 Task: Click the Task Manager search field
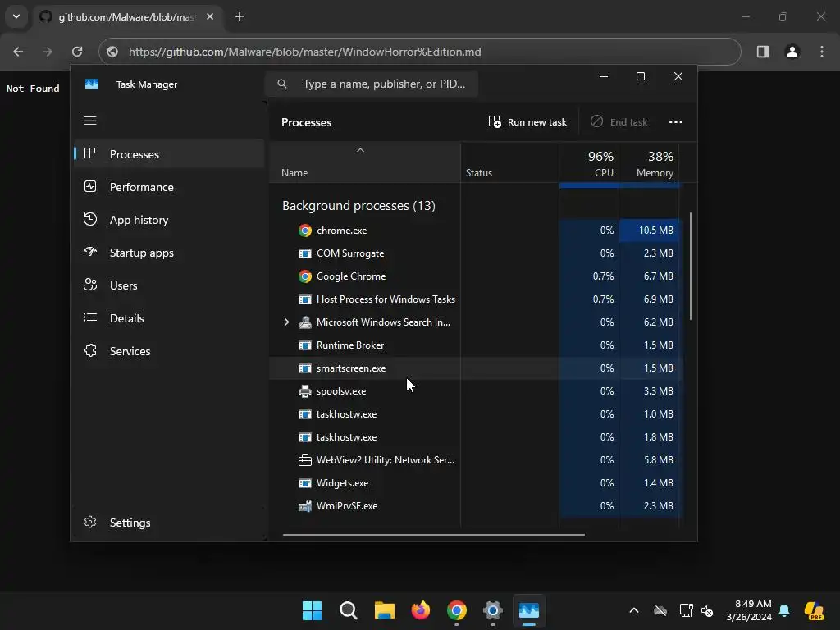tap(372, 84)
